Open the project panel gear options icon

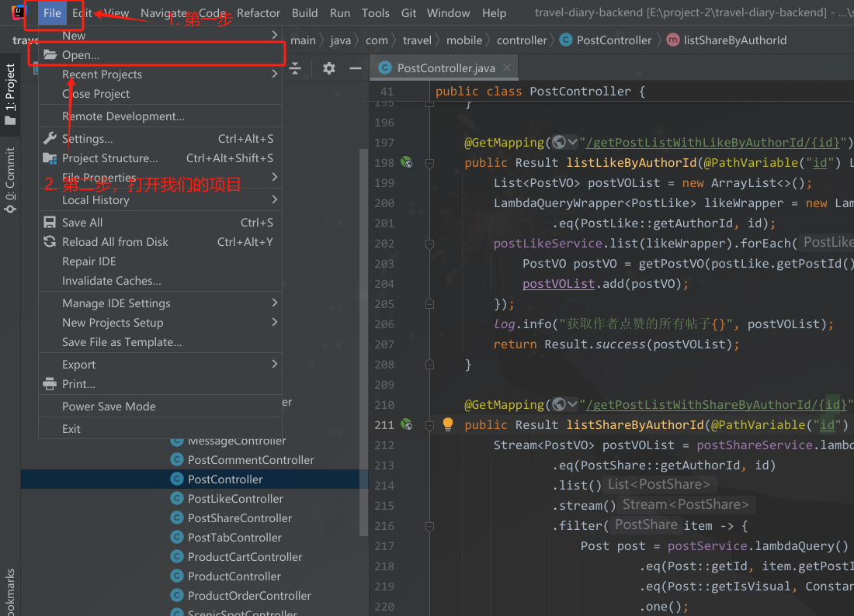329,68
